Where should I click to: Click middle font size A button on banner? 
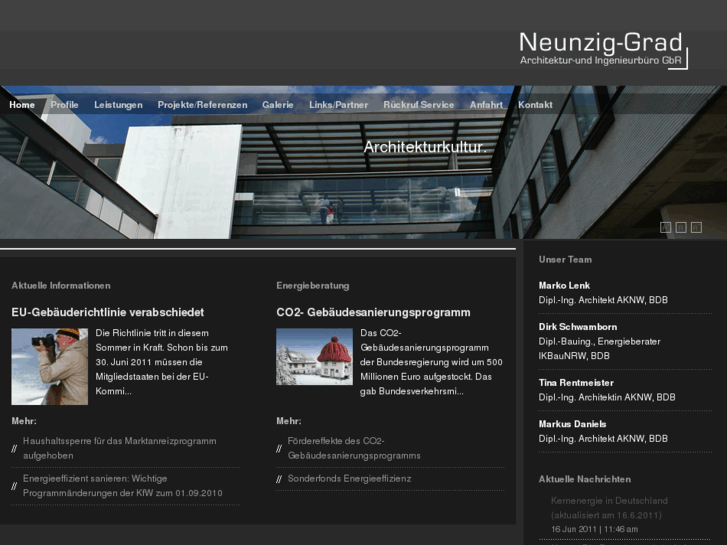click(681, 227)
